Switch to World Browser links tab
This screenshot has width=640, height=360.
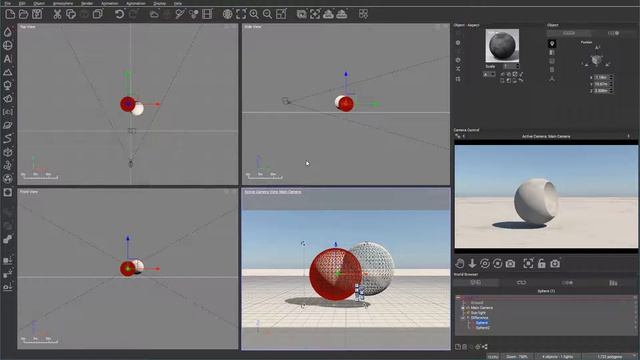(x=522, y=282)
